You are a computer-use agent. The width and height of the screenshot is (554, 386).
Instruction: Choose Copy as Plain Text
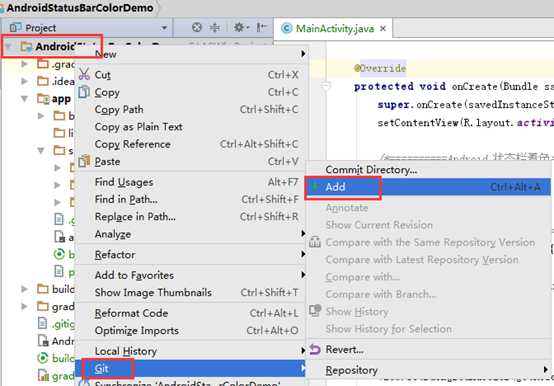click(x=191, y=127)
